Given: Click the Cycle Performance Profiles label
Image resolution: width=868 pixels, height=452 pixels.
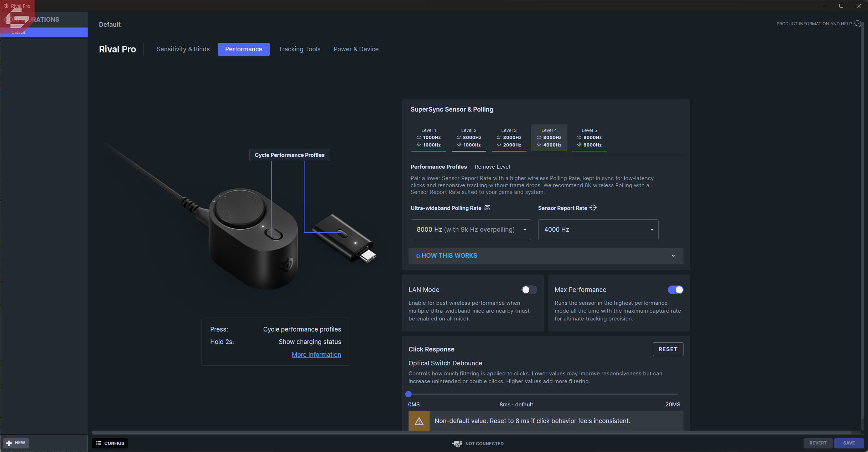Looking at the screenshot, I should coord(290,155).
